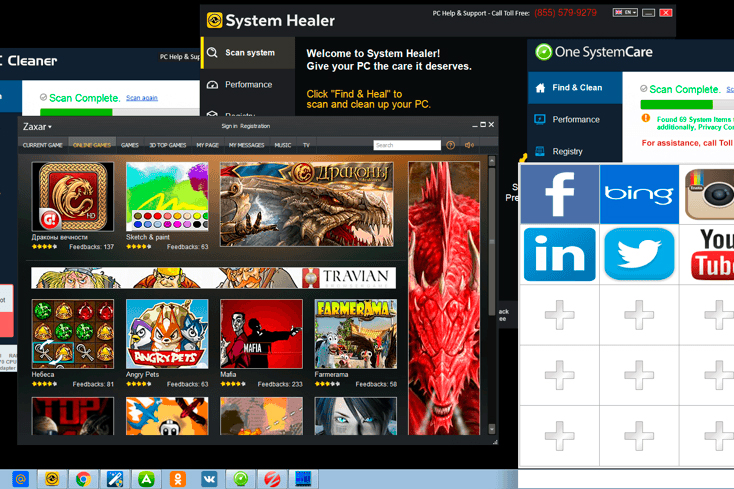Viewport: 734px width, 489px height.
Task: Open the red dragon side banner
Action: point(444,298)
